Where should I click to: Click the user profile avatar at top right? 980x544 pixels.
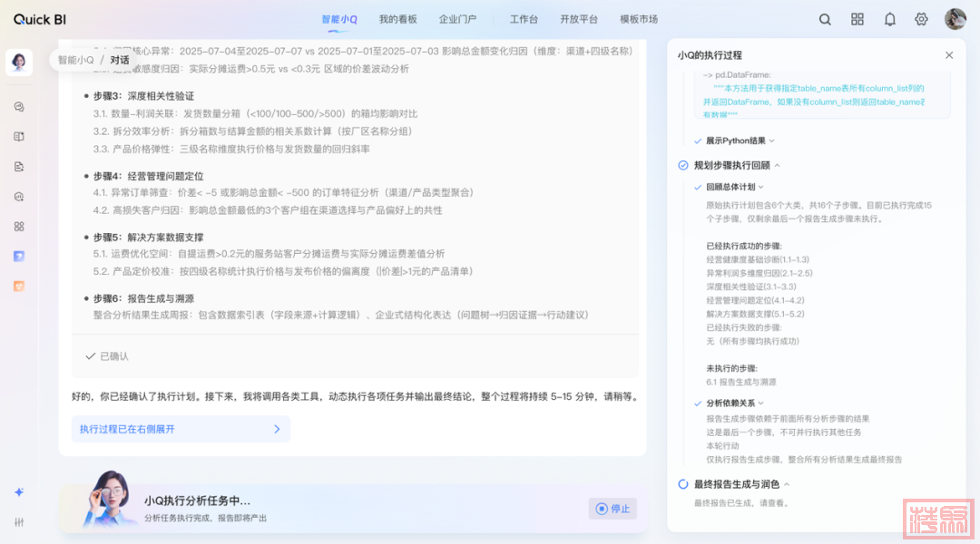pyautogui.click(x=955, y=19)
